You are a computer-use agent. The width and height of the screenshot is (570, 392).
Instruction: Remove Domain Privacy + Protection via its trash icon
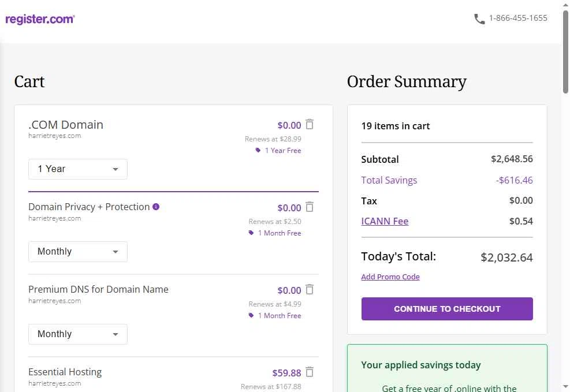(x=310, y=207)
